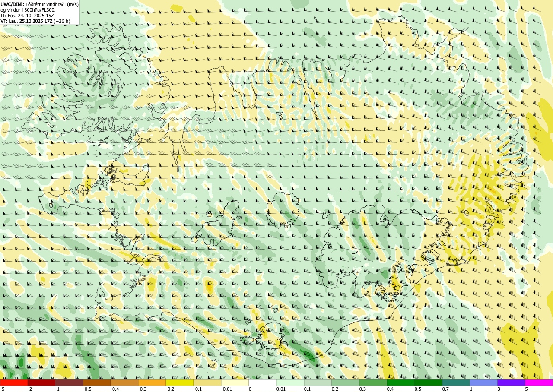Click the text 'og vindur í 300hPa/FL300.'

point(28,9)
